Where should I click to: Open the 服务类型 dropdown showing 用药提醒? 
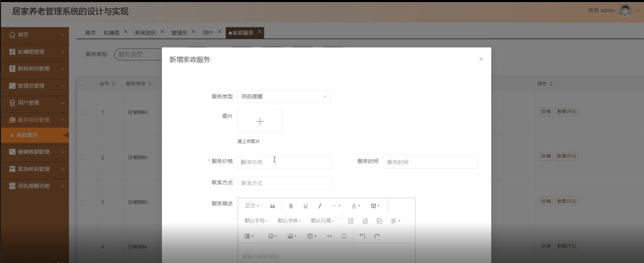pyautogui.click(x=284, y=97)
